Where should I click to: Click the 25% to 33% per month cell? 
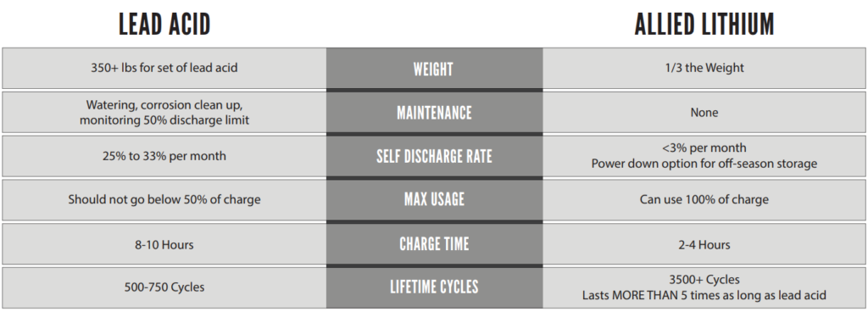[164, 156]
